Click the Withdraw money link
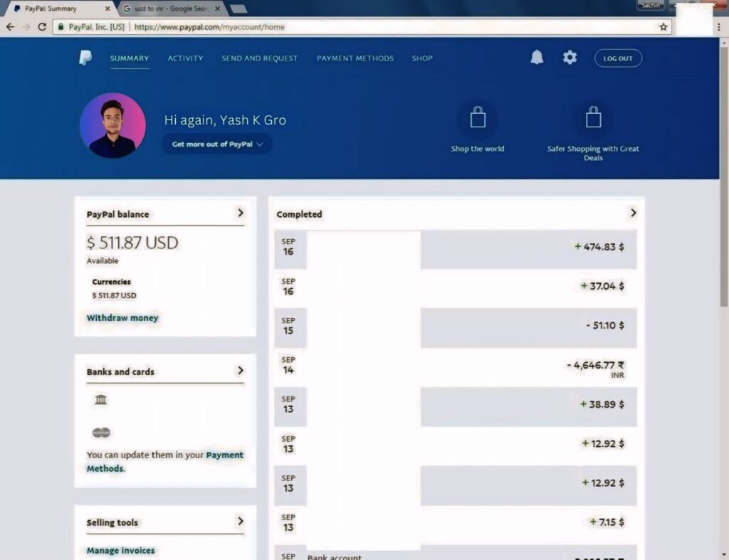Image resolution: width=729 pixels, height=560 pixels. coord(122,318)
